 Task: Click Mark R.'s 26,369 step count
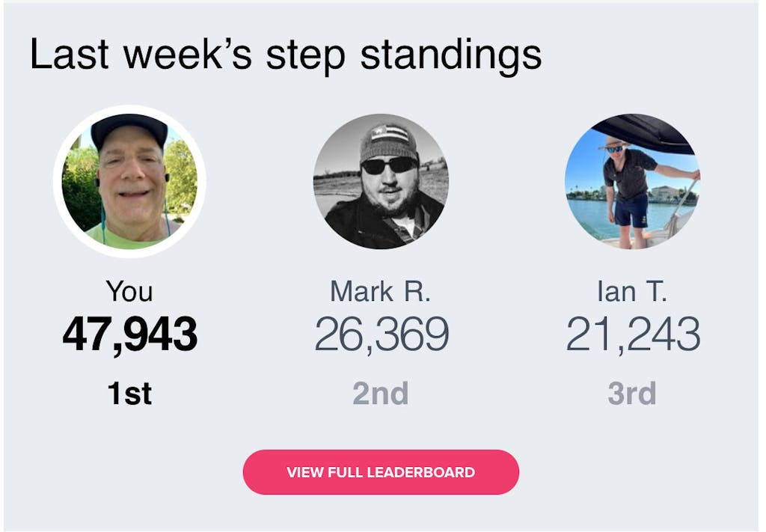pyautogui.click(x=381, y=334)
